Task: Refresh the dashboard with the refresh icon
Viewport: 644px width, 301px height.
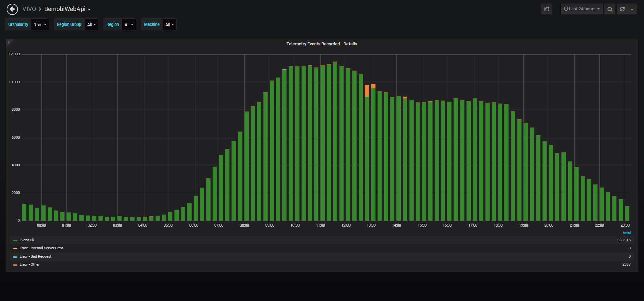Action: click(x=622, y=9)
